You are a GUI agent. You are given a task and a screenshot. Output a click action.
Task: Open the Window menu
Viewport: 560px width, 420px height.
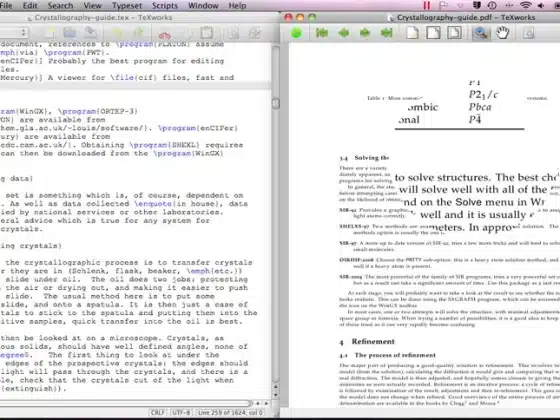point(203,6)
